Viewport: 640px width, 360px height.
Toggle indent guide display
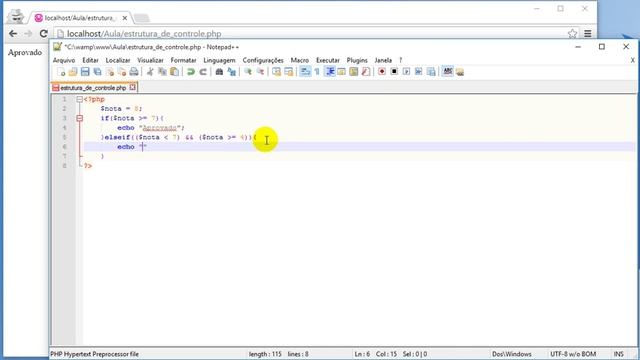click(329, 72)
